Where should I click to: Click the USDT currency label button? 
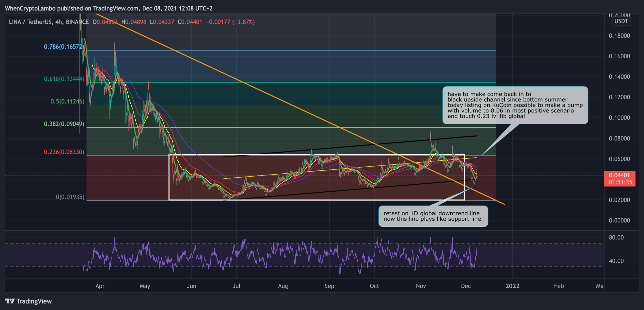621,21
